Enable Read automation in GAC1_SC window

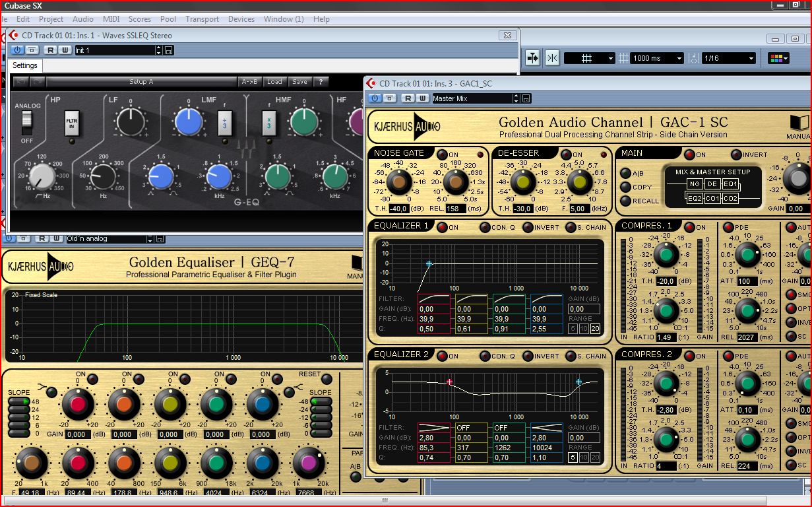coord(408,98)
